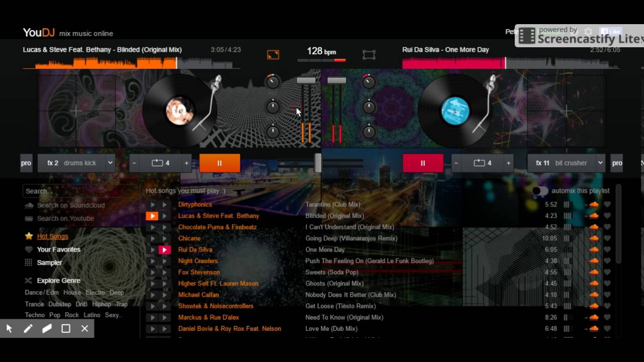Load Dirtyphonics Tarantino onto the orange deck
The width and height of the screenshot is (644, 362).
point(152,205)
